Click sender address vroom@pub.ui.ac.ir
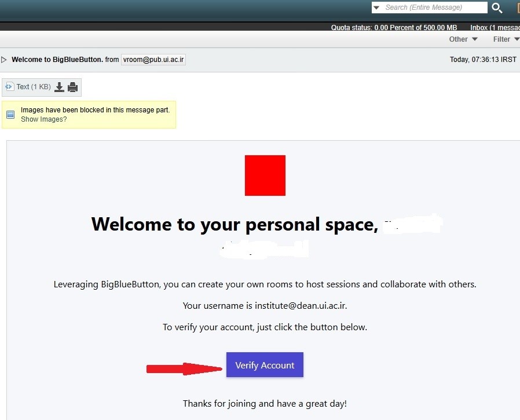520x420 pixels. point(153,60)
